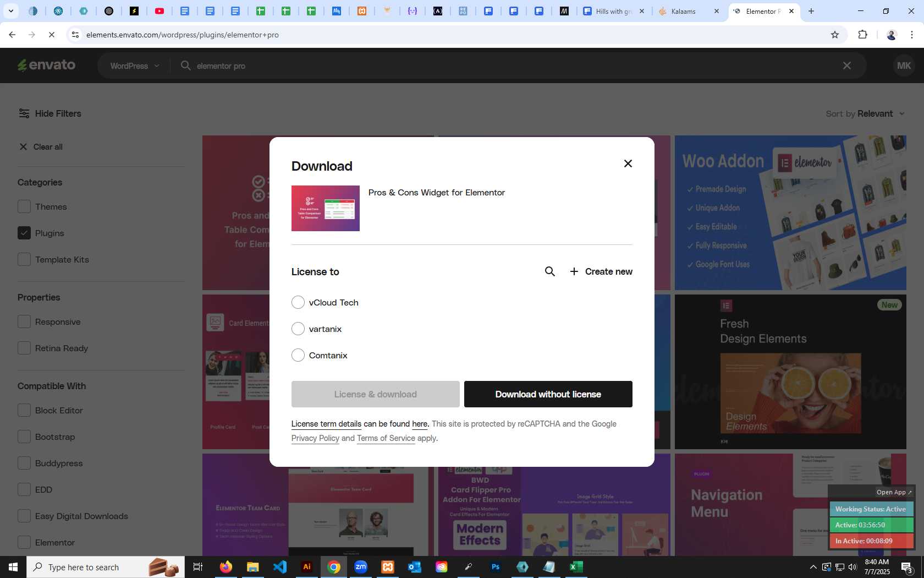This screenshot has width=924, height=578.
Task: Close the Kalaams tab
Action: point(716,11)
